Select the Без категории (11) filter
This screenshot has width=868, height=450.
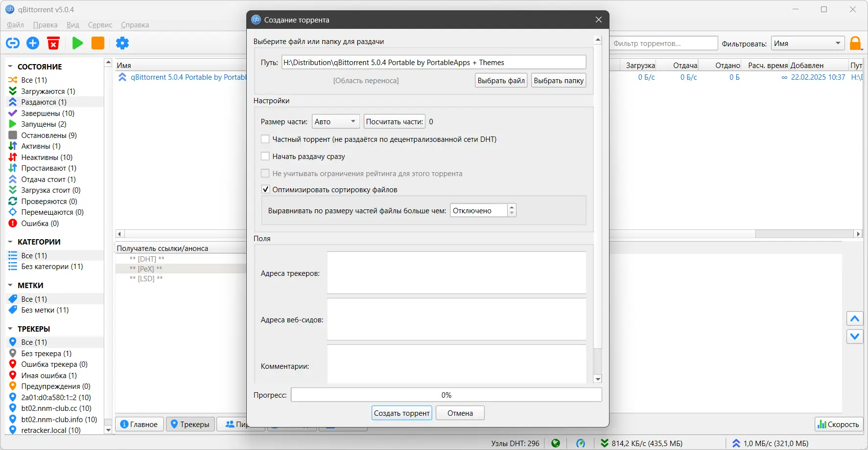(52, 267)
